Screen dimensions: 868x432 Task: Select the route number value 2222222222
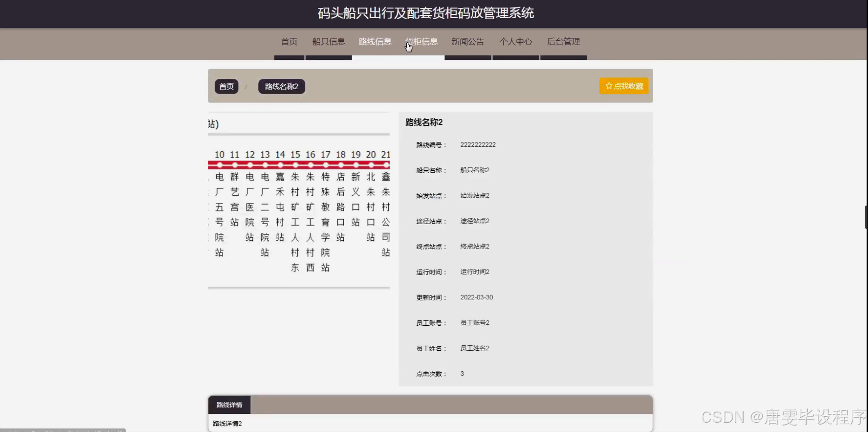pyautogui.click(x=478, y=145)
